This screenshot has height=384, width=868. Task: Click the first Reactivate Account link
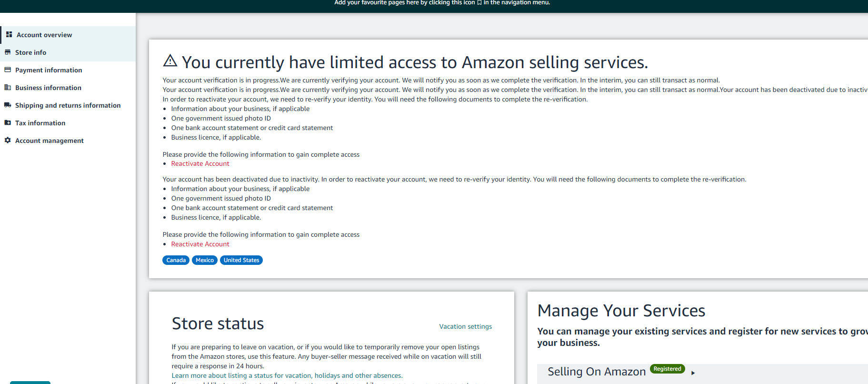(x=200, y=163)
